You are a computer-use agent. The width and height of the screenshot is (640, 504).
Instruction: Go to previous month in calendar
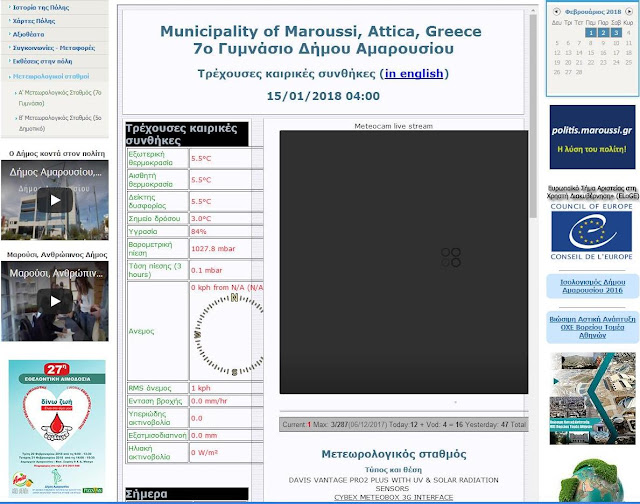pyautogui.click(x=556, y=12)
